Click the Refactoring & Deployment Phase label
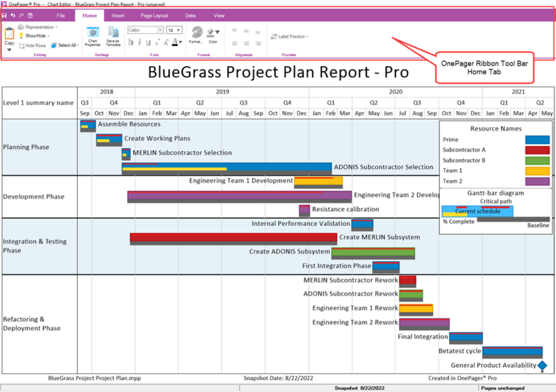Screen dimensions: 556x392 click(31, 323)
